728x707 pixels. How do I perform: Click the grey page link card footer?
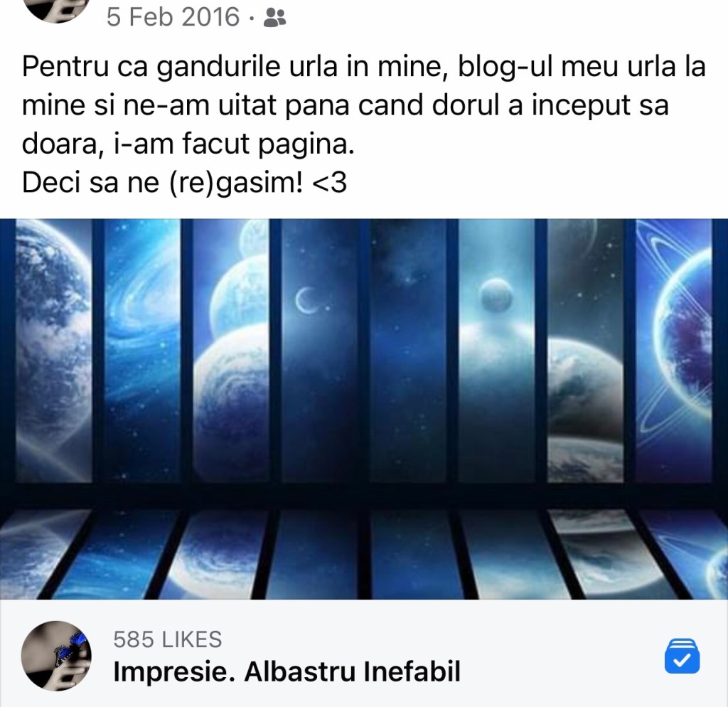click(x=364, y=654)
